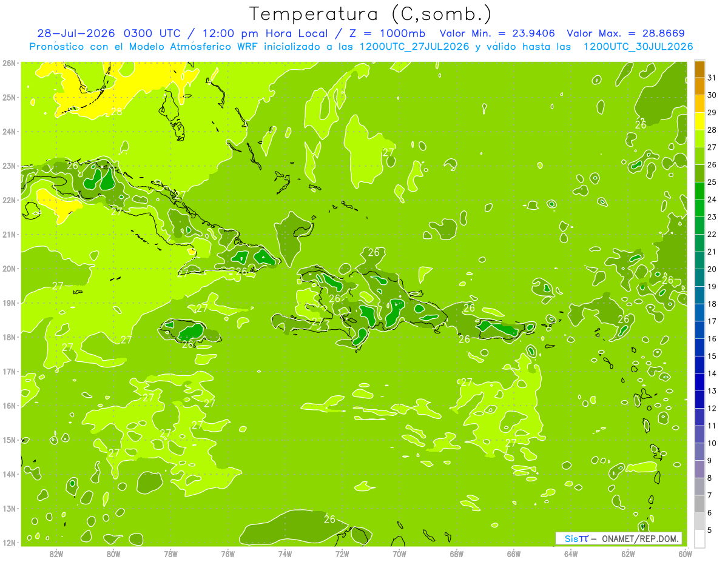728x562 pixels.
Task: Click color bar label '29'
Action: pyautogui.click(x=712, y=112)
